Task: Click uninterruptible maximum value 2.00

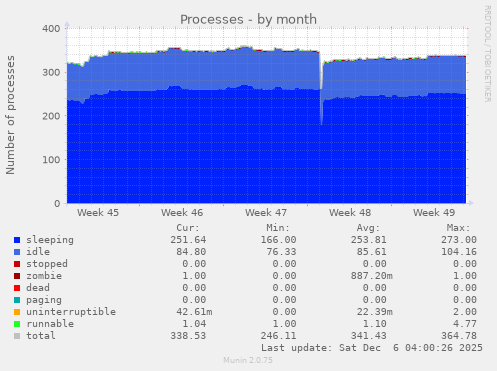Action: click(465, 312)
